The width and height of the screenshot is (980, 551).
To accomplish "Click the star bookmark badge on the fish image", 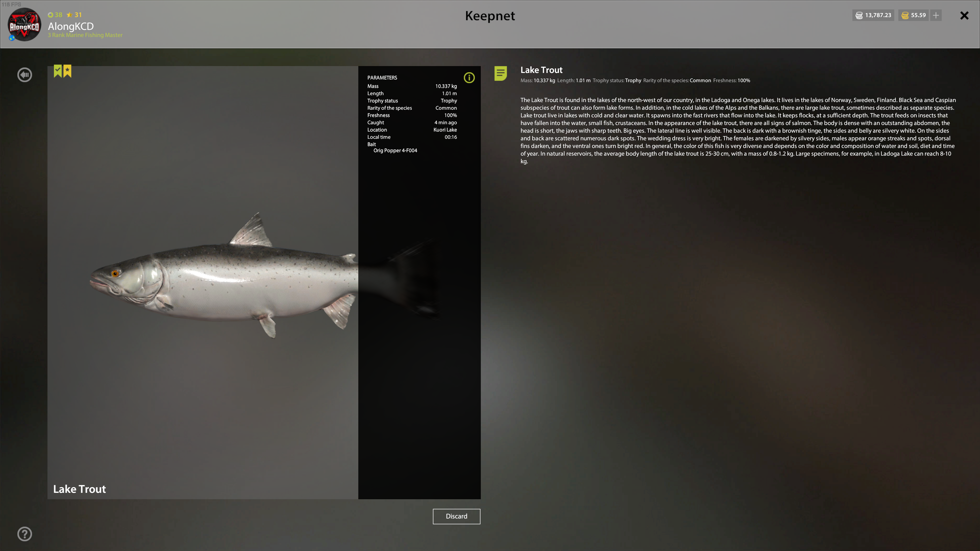I will pyautogui.click(x=67, y=71).
